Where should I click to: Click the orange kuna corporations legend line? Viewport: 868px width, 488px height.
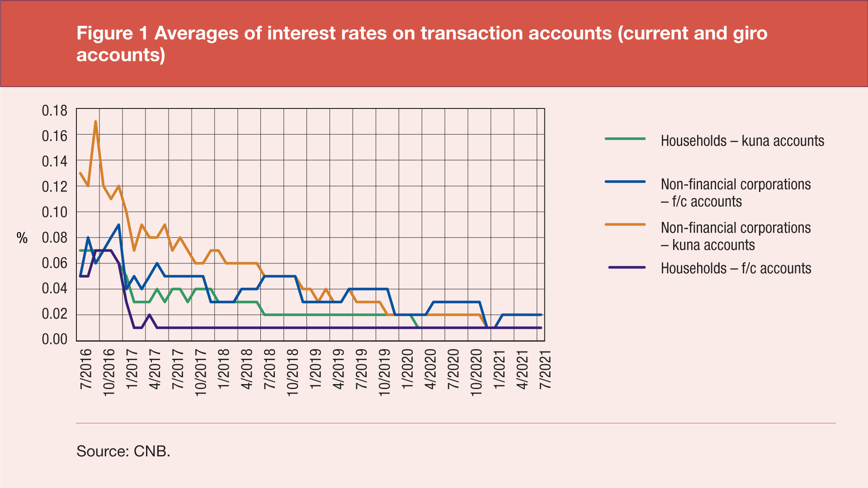(x=625, y=224)
